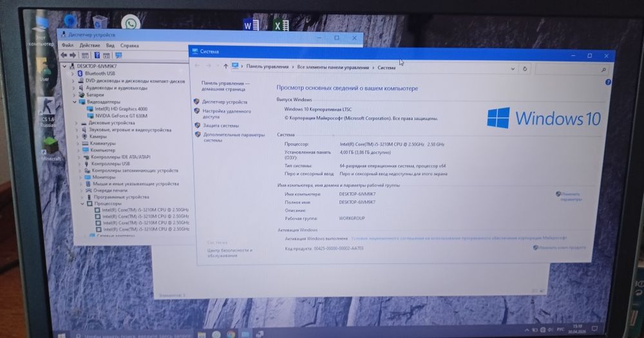Select the CS 1.6 Russia desktop icon
This screenshot has height=338, width=644.
click(x=46, y=112)
